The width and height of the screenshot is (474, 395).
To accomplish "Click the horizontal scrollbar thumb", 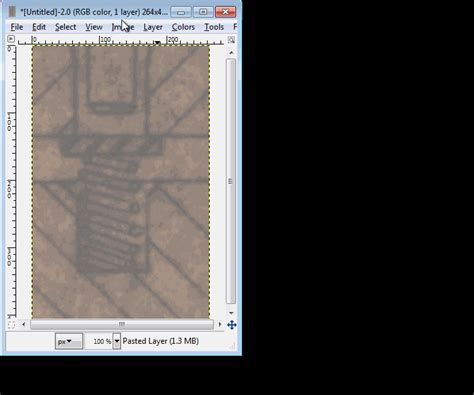I will pos(122,324).
